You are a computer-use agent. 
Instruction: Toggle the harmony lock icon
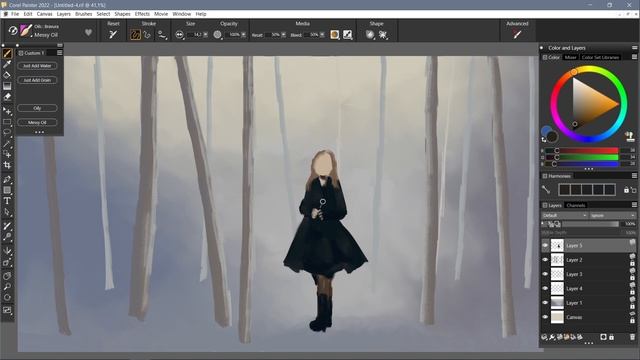point(626,190)
